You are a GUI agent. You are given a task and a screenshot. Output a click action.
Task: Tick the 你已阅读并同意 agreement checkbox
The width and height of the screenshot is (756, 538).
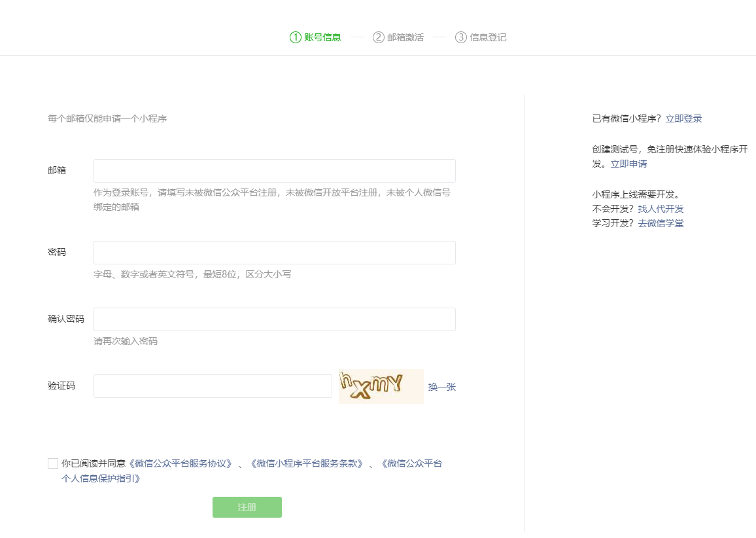(53, 463)
